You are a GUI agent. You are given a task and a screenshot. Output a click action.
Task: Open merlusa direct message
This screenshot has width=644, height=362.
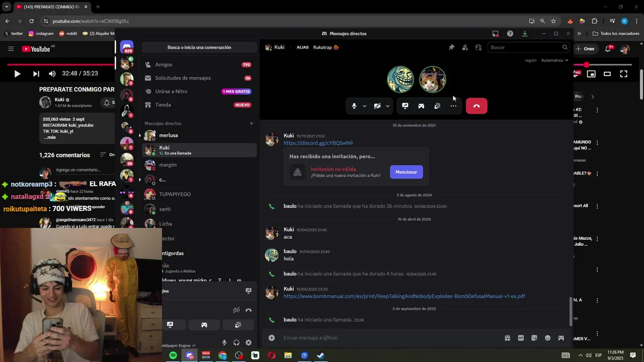199,135
